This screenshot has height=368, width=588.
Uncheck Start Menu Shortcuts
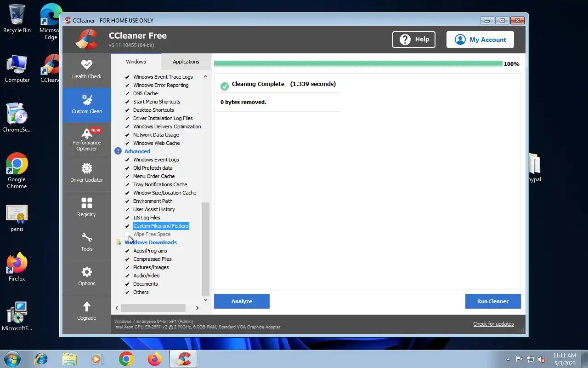[x=127, y=102]
